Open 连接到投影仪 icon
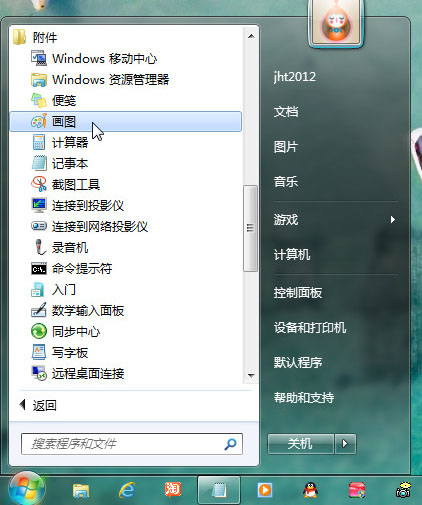 tap(39, 205)
